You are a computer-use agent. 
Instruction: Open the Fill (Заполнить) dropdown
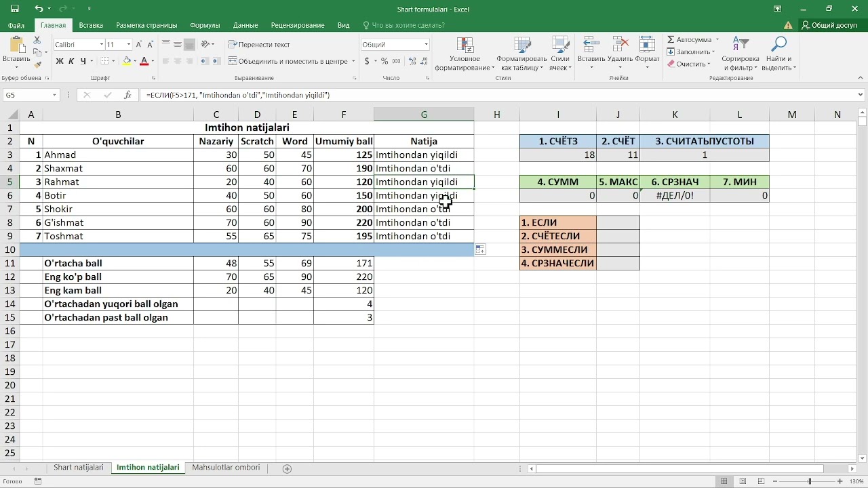(x=691, y=52)
